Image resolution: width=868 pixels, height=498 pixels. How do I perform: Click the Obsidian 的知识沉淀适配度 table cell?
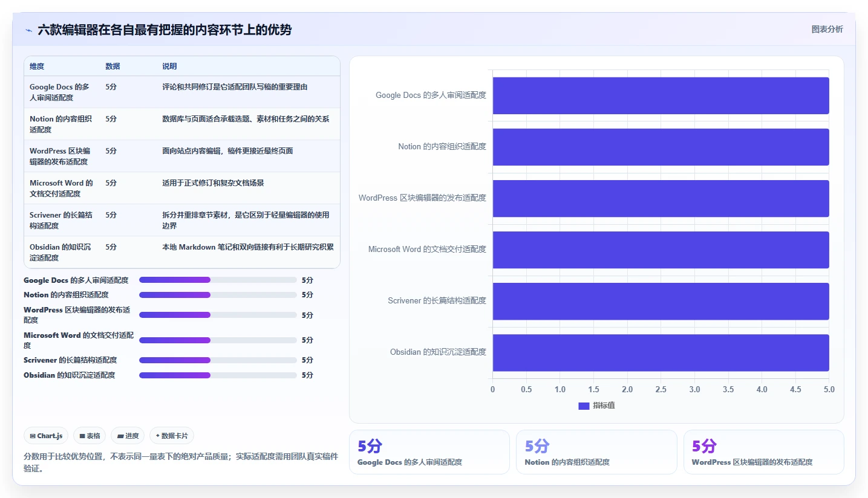point(62,253)
